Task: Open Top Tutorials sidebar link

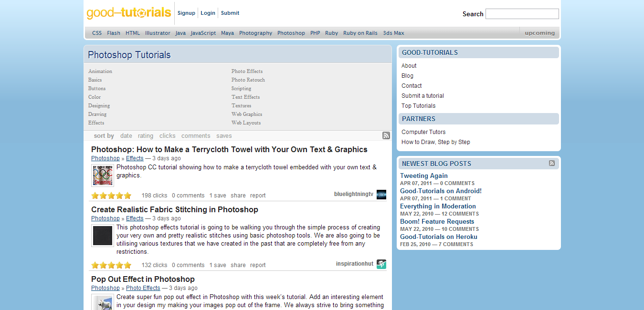Action: tap(419, 106)
